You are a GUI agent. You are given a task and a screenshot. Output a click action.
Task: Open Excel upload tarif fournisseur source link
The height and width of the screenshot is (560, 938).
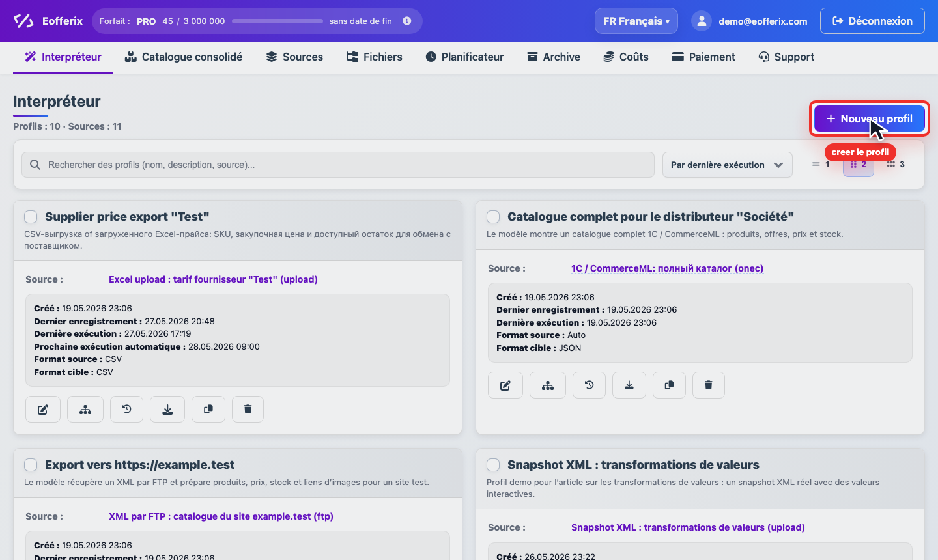coord(213,279)
